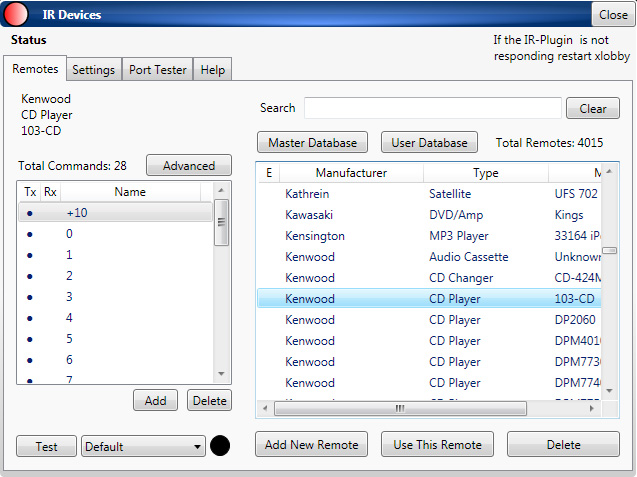Close the IR Devices window
637x477 pixels.
613,15
